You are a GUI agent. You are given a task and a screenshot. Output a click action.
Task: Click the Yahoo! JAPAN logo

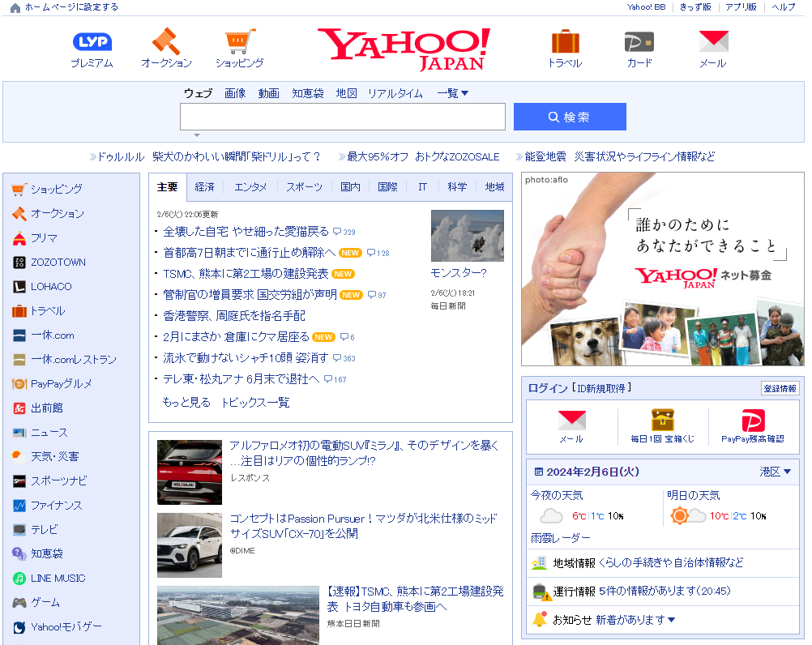point(404,49)
